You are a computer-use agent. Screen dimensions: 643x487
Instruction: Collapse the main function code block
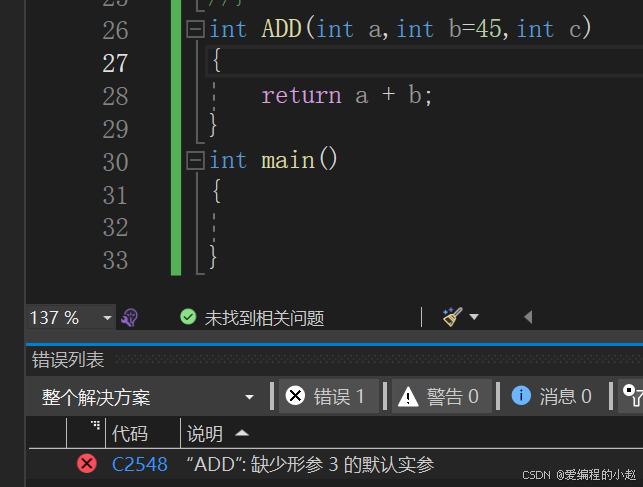(x=195, y=160)
